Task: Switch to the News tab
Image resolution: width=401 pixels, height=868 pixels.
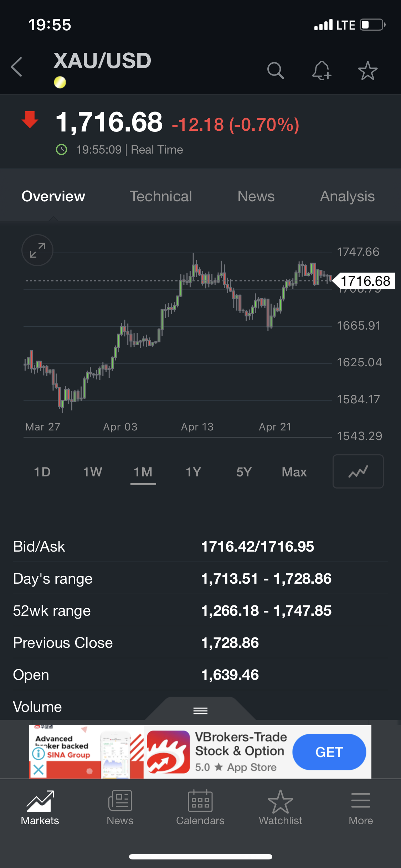Action: click(256, 196)
